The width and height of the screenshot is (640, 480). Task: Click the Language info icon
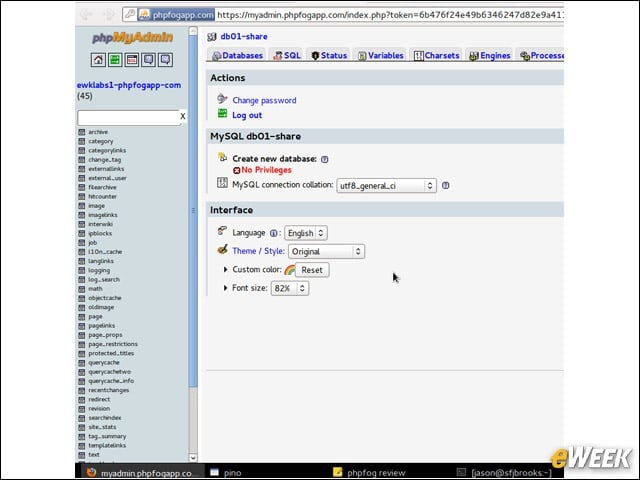273,233
